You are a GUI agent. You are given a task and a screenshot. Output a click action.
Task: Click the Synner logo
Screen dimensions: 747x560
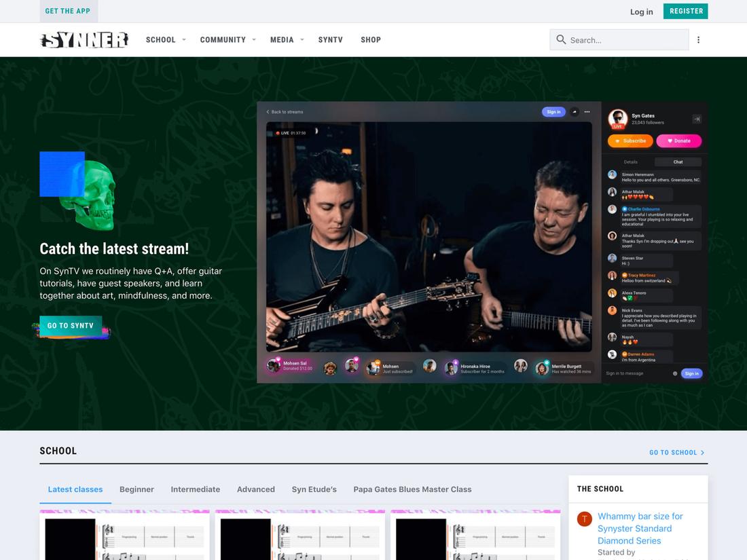click(84, 40)
